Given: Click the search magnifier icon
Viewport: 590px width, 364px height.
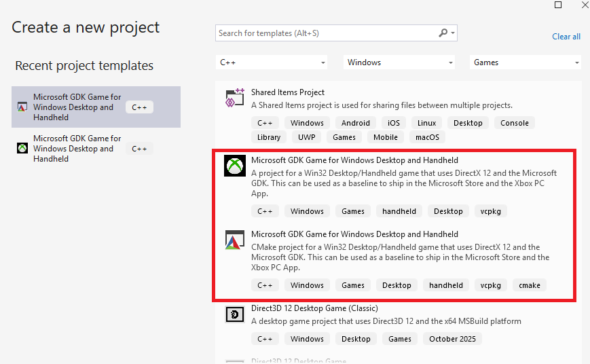Looking at the screenshot, I should 443,33.
